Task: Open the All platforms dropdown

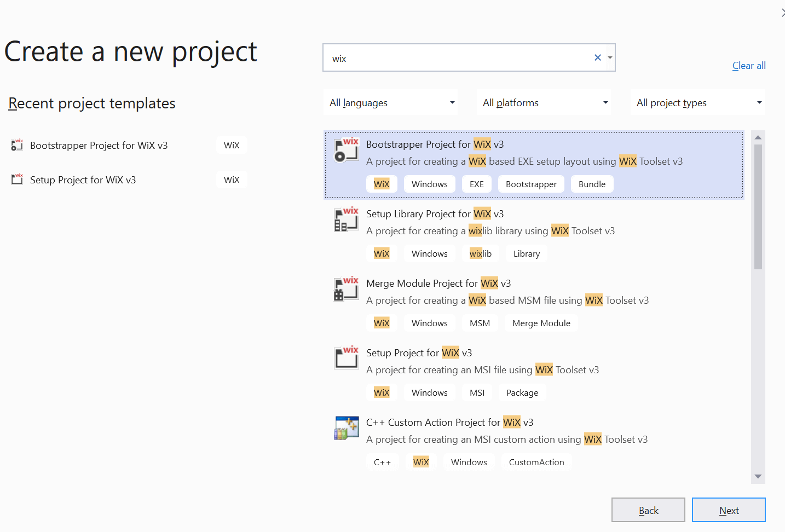Action: (x=544, y=103)
